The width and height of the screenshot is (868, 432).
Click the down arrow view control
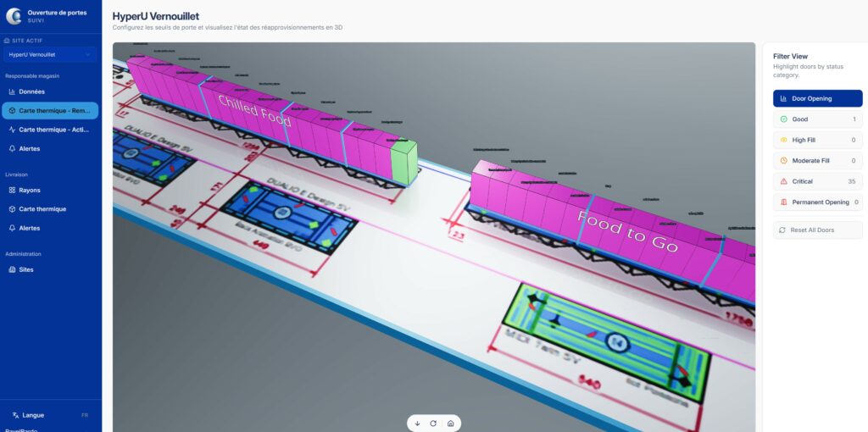click(417, 423)
